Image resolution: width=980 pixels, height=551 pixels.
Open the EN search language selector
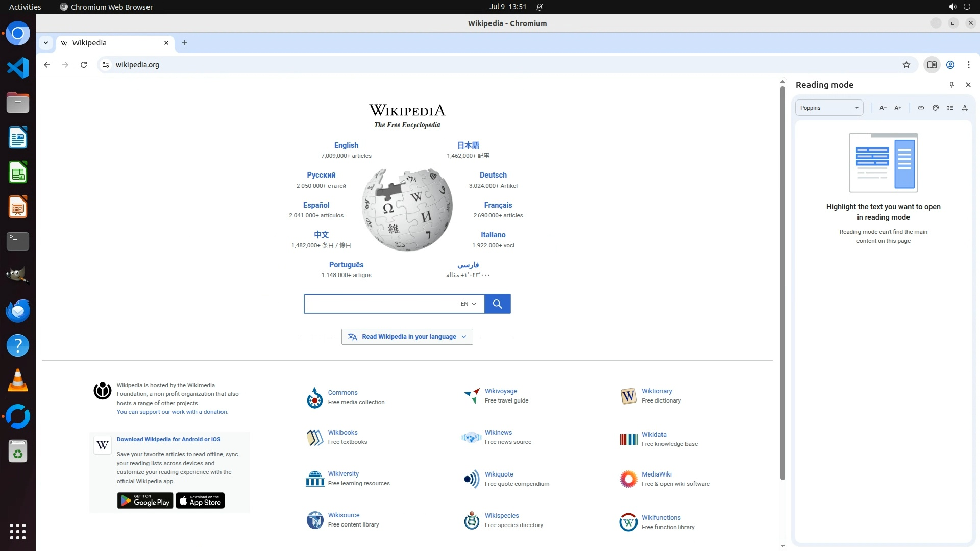(468, 304)
